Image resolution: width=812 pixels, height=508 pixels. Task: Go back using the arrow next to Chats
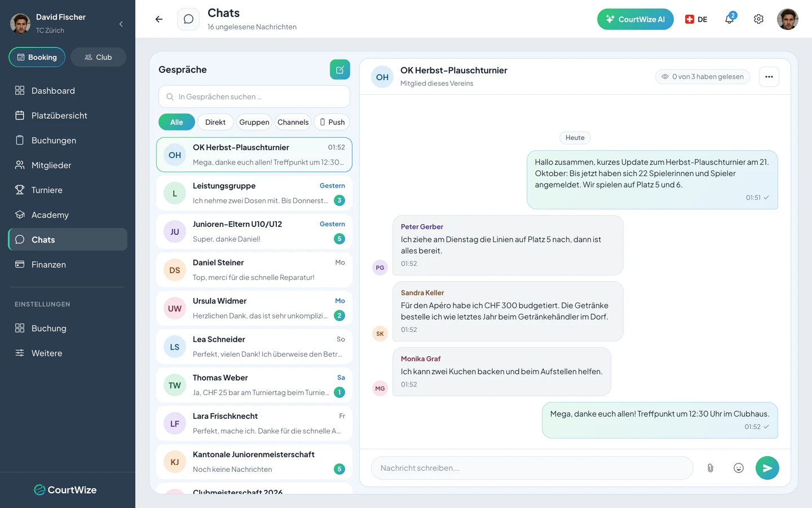[159, 19]
